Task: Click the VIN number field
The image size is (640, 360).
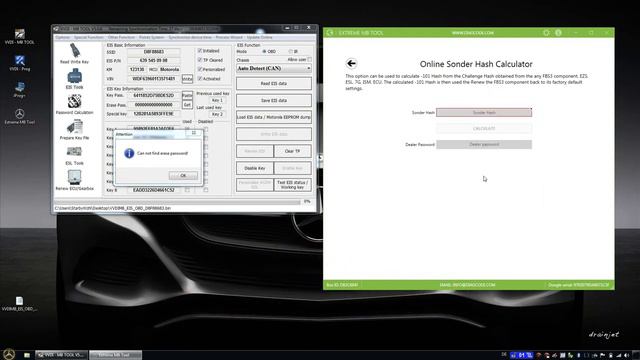Action: tap(153, 78)
